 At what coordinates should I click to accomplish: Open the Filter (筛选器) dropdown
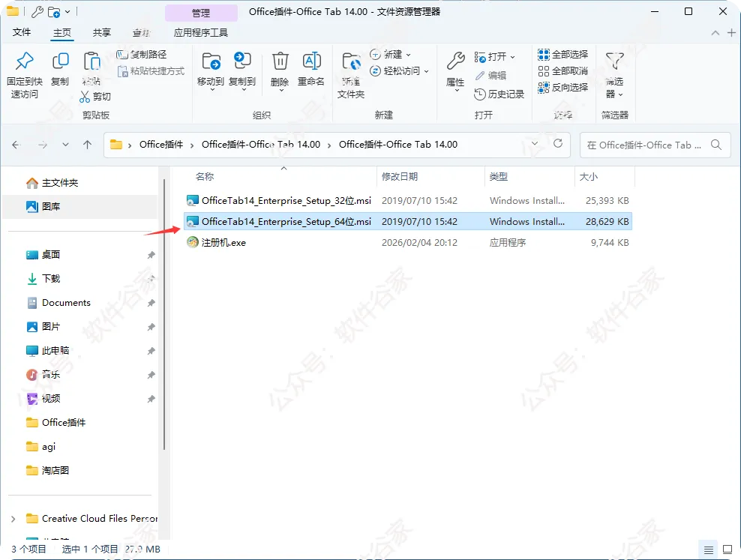(x=615, y=74)
